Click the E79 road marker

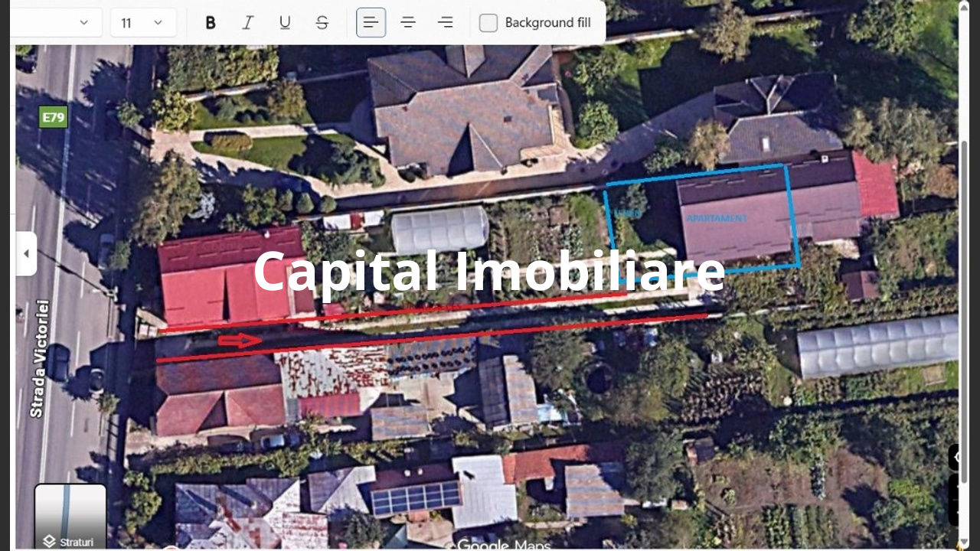point(54,117)
